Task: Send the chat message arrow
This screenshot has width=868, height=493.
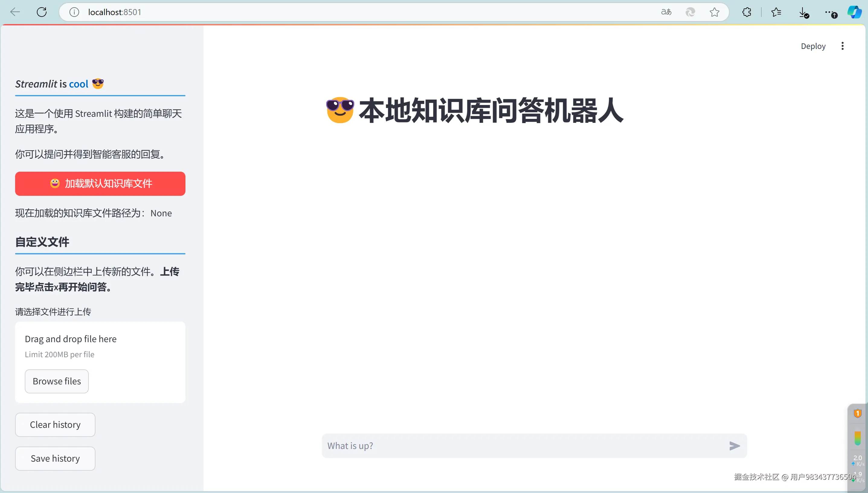Action: click(x=734, y=446)
